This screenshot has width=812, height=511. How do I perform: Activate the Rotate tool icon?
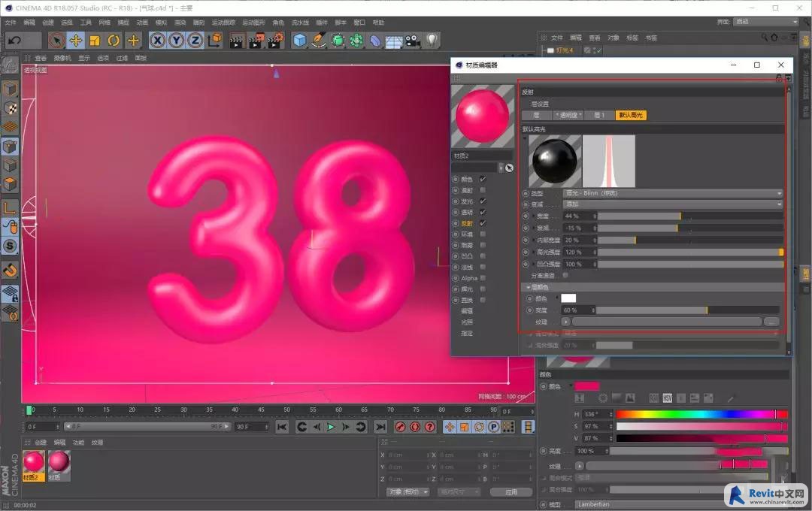click(114, 40)
